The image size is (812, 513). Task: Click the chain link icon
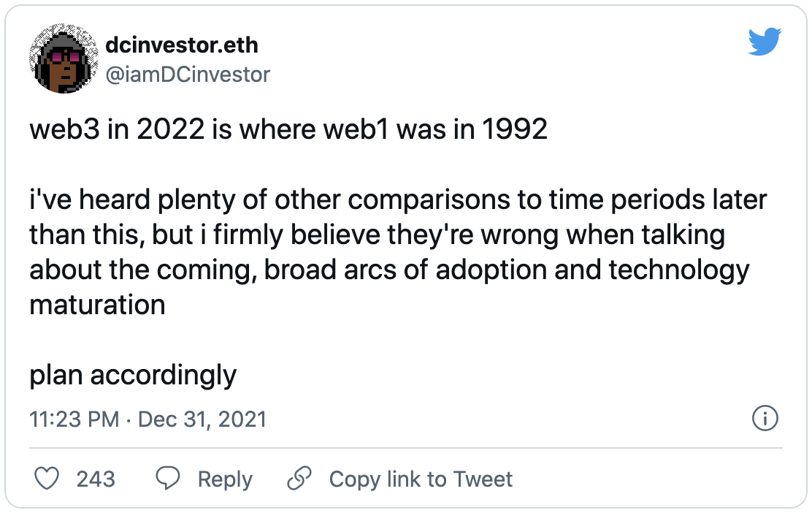click(299, 479)
